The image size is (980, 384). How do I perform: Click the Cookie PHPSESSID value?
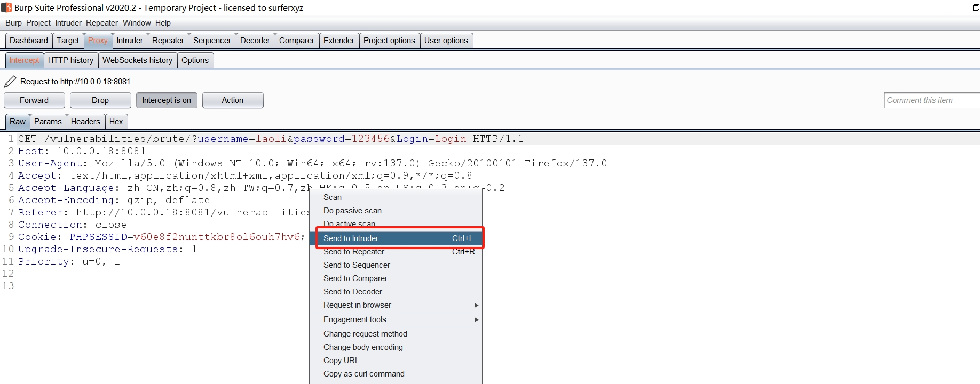[x=217, y=237]
